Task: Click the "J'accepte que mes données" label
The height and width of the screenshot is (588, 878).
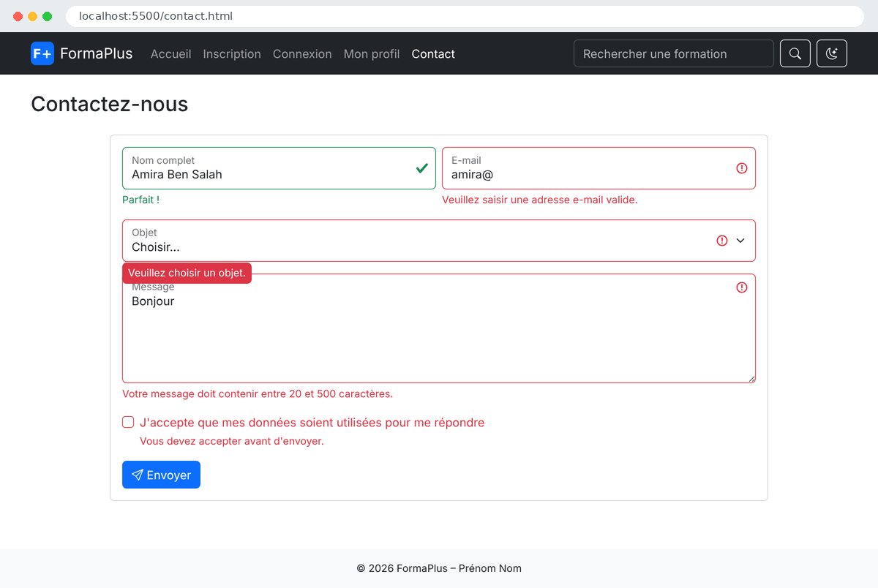Action: tap(312, 423)
